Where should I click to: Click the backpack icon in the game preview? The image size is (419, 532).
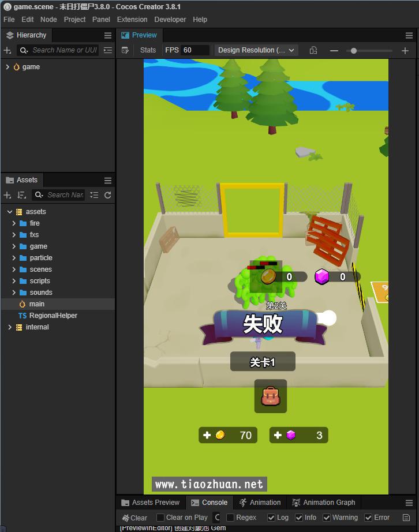270,396
